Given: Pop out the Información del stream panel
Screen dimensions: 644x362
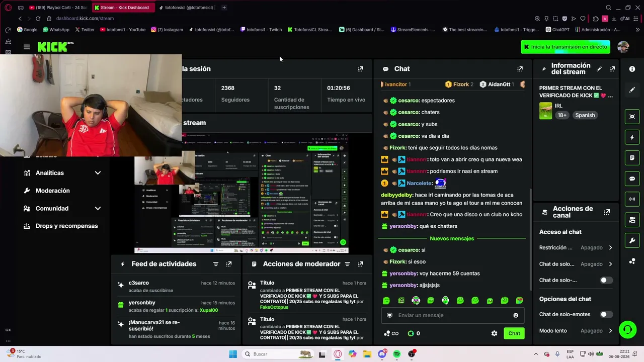Looking at the screenshot, I should pyautogui.click(x=612, y=69).
